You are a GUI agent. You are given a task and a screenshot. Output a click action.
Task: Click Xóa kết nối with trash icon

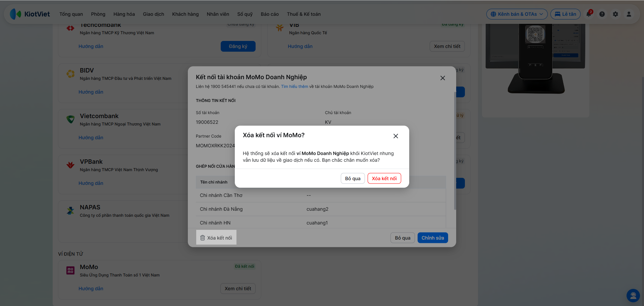(x=216, y=238)
